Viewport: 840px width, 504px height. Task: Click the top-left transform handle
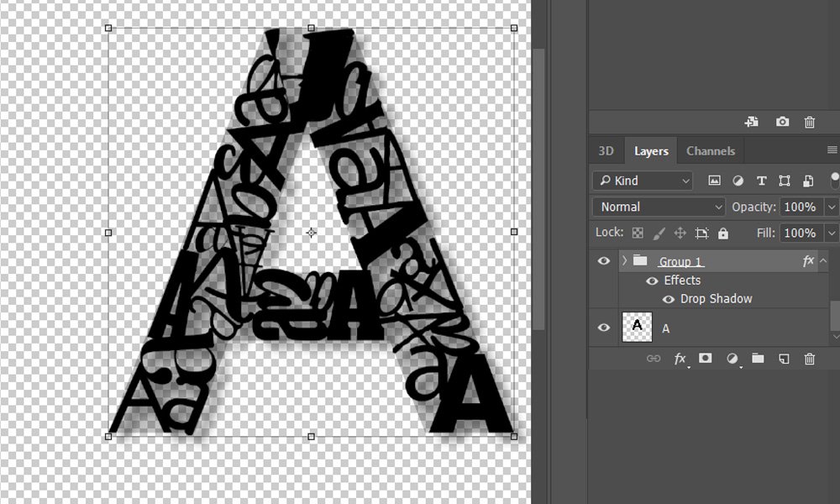click(108, 28)
